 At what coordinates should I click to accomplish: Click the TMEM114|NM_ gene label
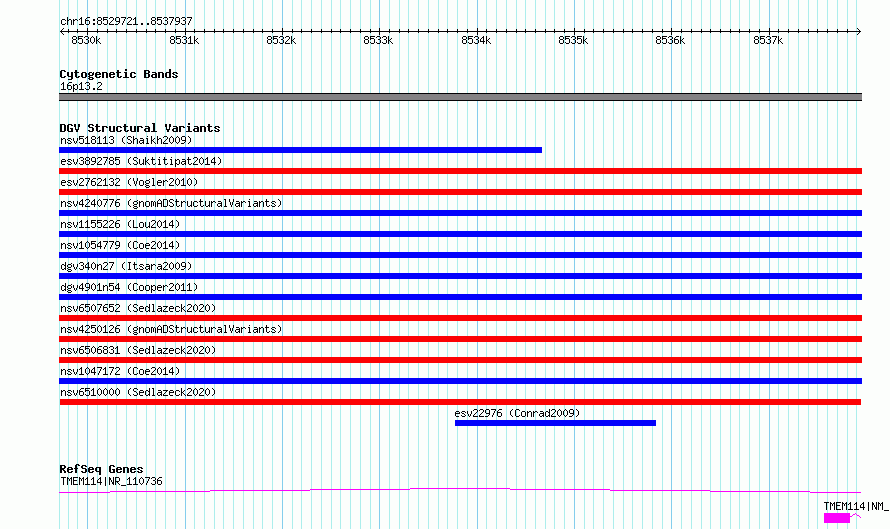click(856, 506)
